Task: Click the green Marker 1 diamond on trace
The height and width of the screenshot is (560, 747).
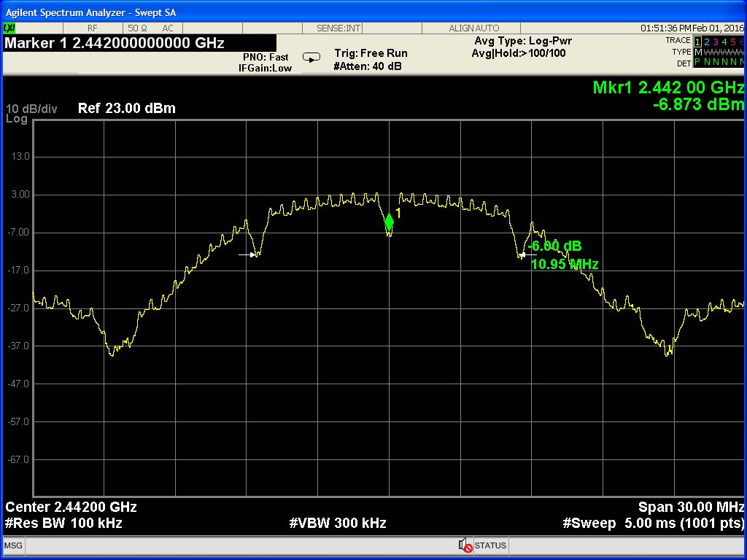Action: [x=390, y=222]
